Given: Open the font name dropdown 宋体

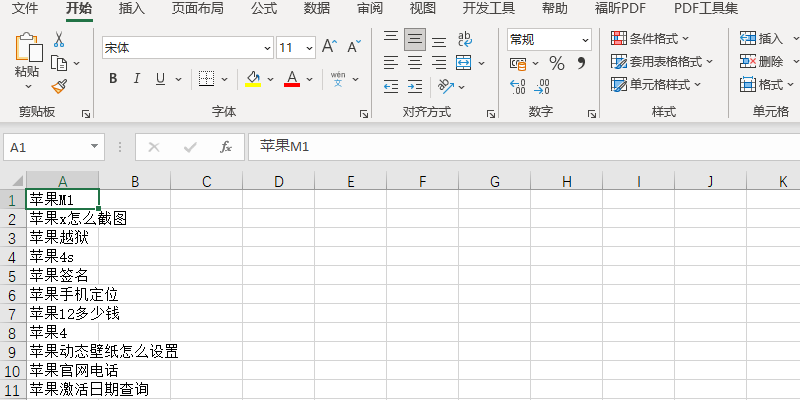Looking at the screenshot, I should pyautogui.click(x=268, y=48).
